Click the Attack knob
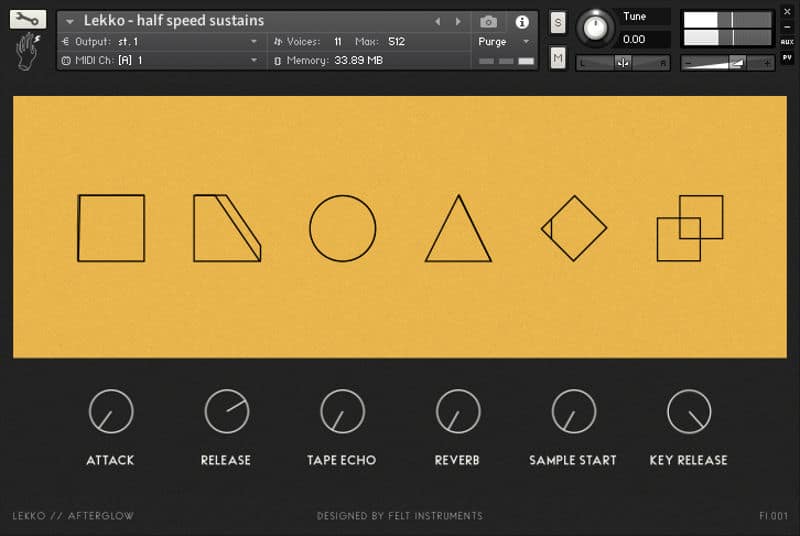 pyautogui.click(x=111, y=411)
